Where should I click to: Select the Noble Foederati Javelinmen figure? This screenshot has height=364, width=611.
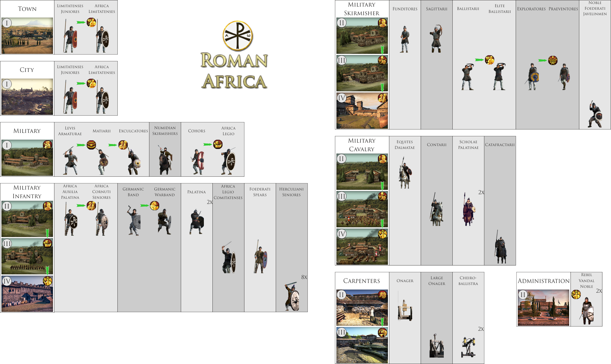tap(595, 114)
